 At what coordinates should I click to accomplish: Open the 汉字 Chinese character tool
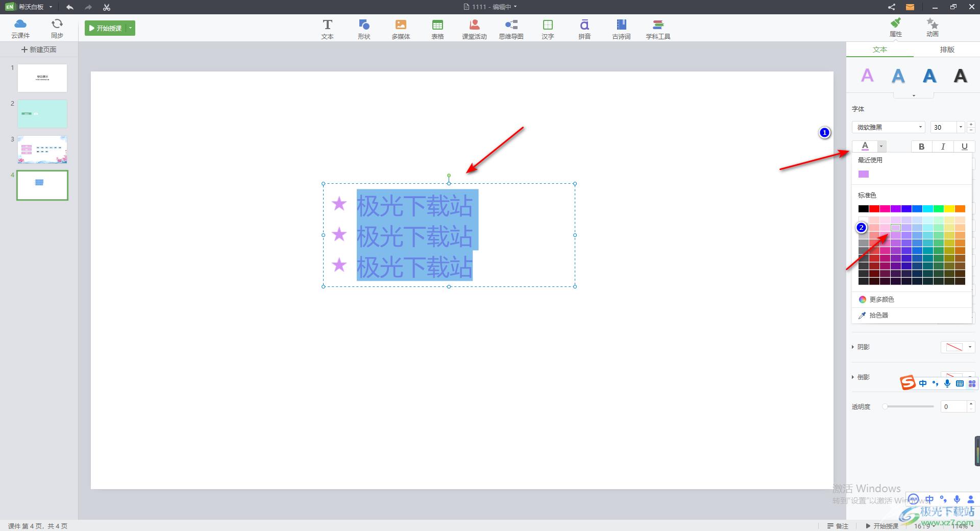(548, 29)
